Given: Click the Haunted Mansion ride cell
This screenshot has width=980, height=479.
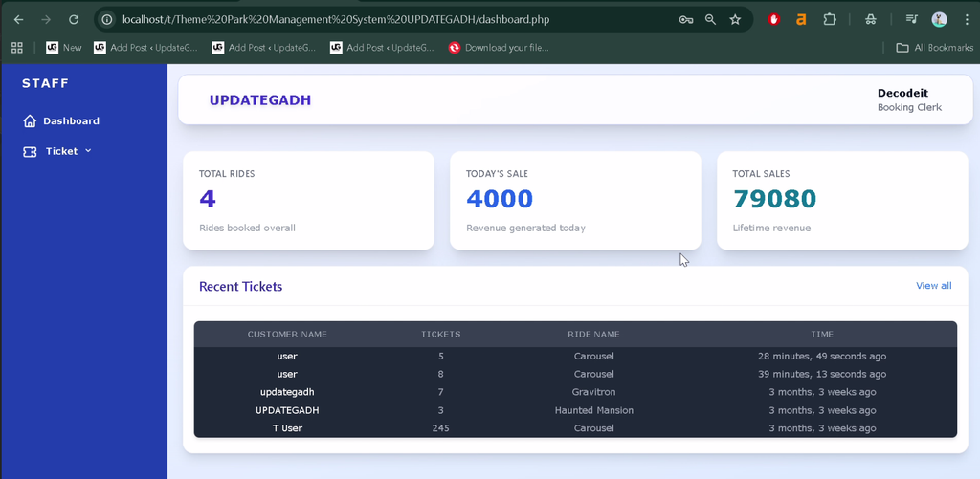Looking at the screenshot, I should coord(593,410).
